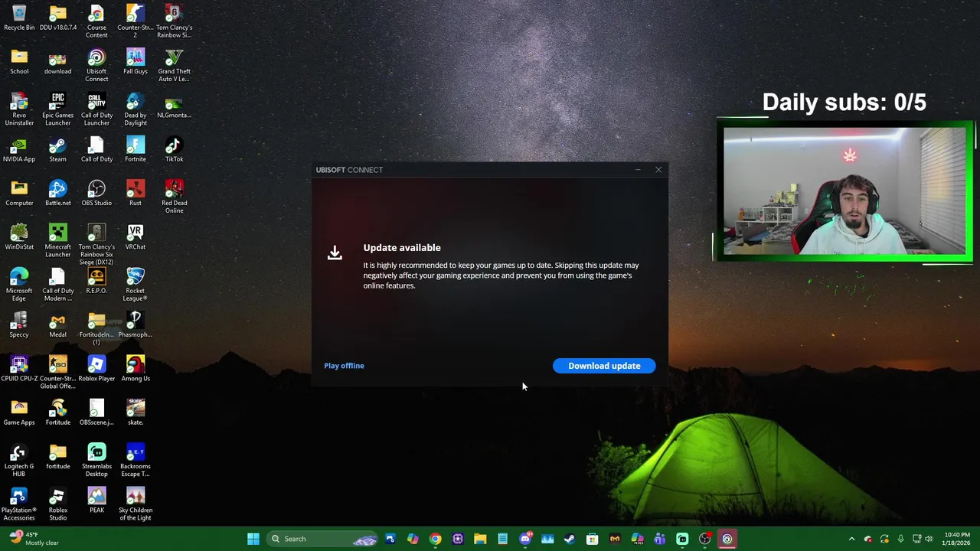Show hidden system tray icons
This screenshot has width=980, height=551.
(x=851, y=539)
